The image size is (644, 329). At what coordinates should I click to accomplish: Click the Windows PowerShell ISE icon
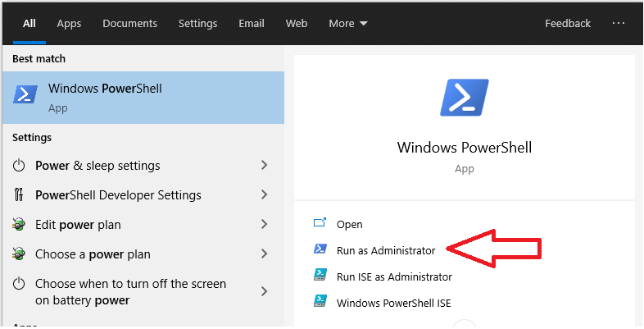coord(320,300)
